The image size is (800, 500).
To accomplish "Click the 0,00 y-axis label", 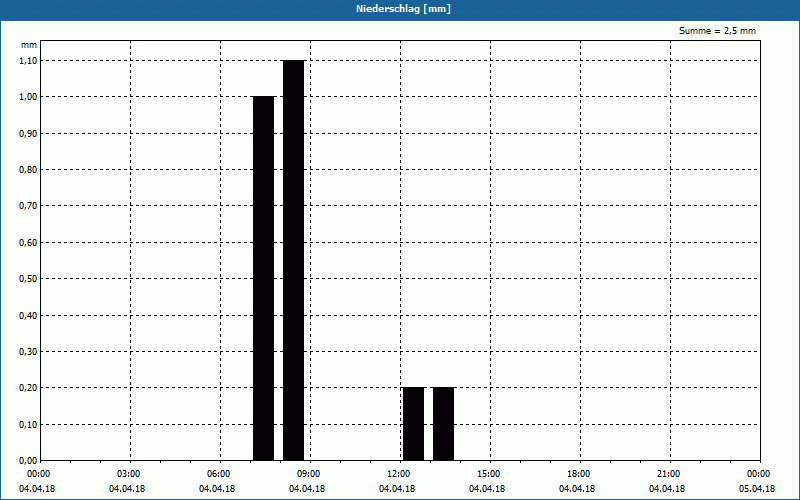I will 28,461.
